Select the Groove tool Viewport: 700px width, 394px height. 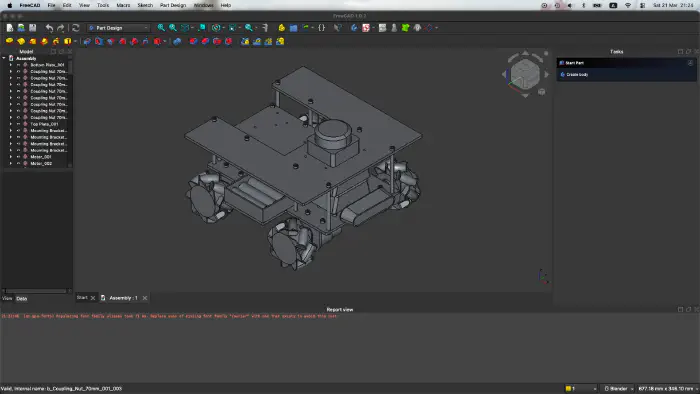point(110,41)
